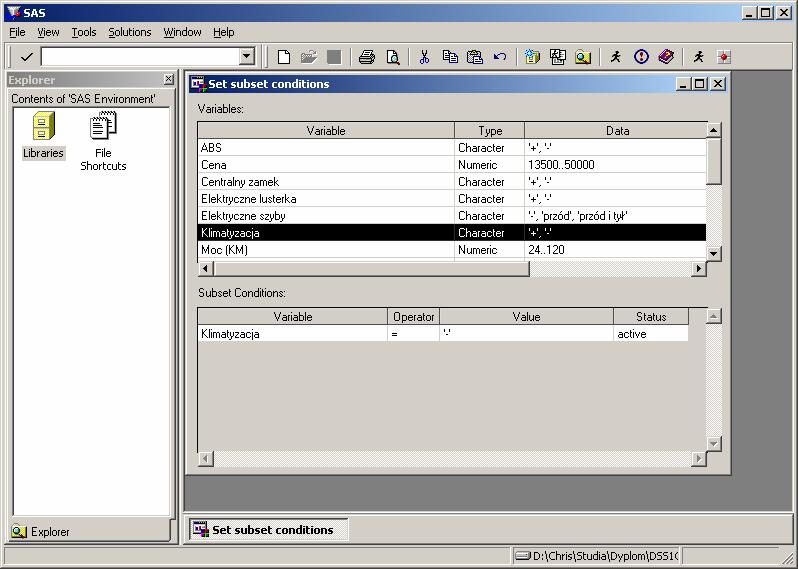Click the SAS application title icon
This screenshot has width=798, height=569.
coord(13,12)
